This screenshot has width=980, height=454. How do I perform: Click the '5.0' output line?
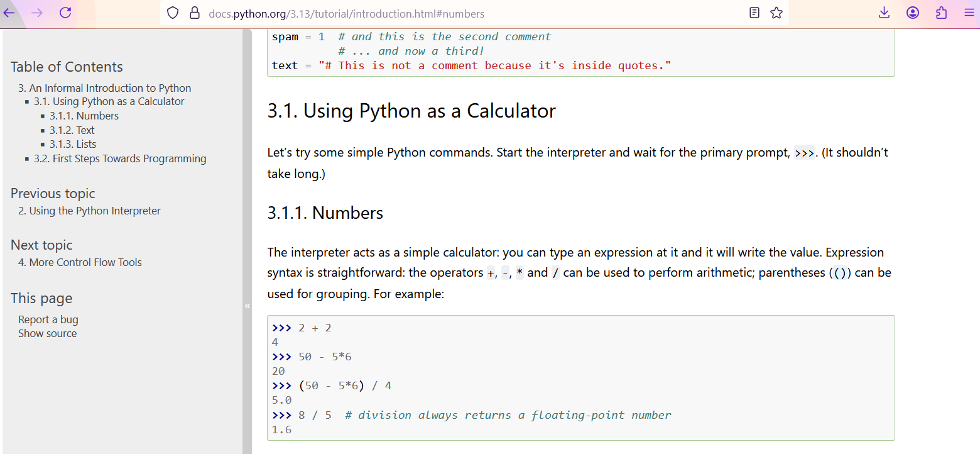[x=281, y=400]
